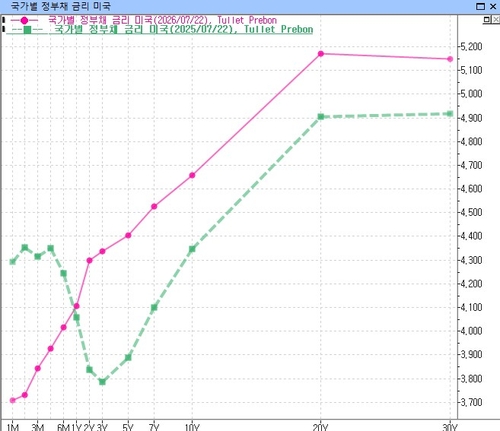500x431 pixels.
Task: Click the pink data point at 20Y
Action: (321, 54)
